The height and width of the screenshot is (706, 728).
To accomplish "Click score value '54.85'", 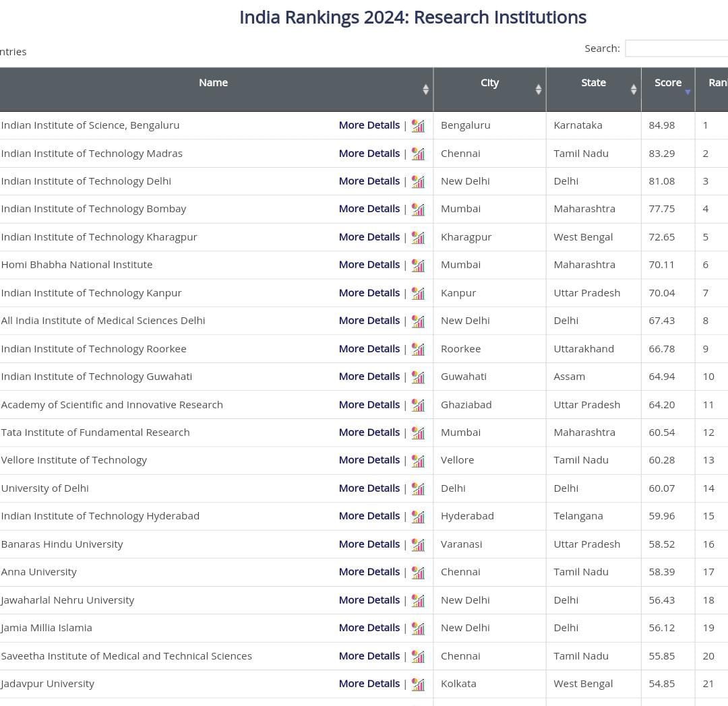I will [x=662, y=684].
